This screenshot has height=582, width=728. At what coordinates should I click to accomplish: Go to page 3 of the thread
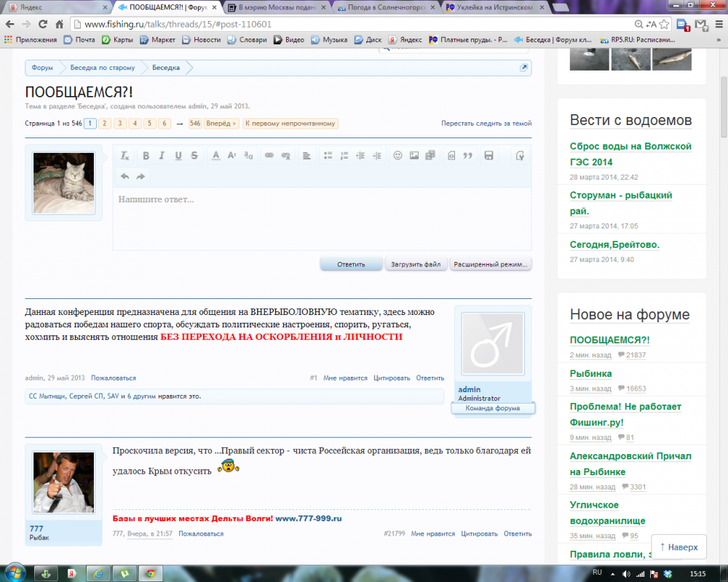[120, 124]
